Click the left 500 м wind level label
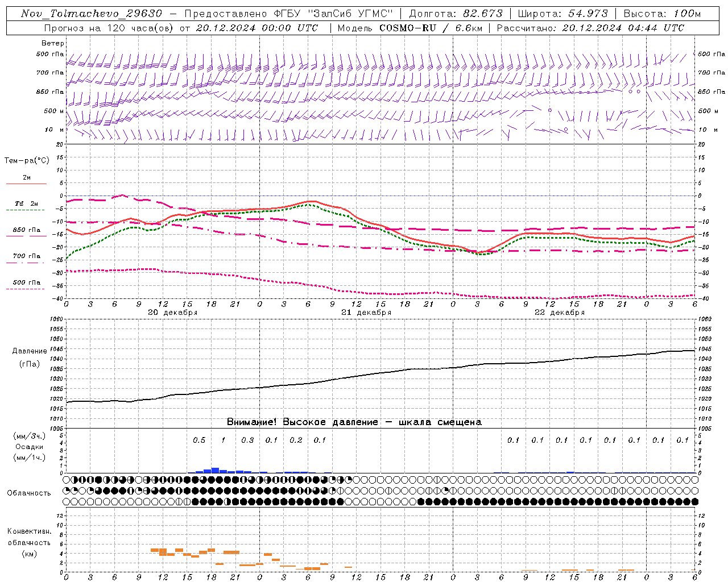The image size is (728, 582). (x=54, y=111)
